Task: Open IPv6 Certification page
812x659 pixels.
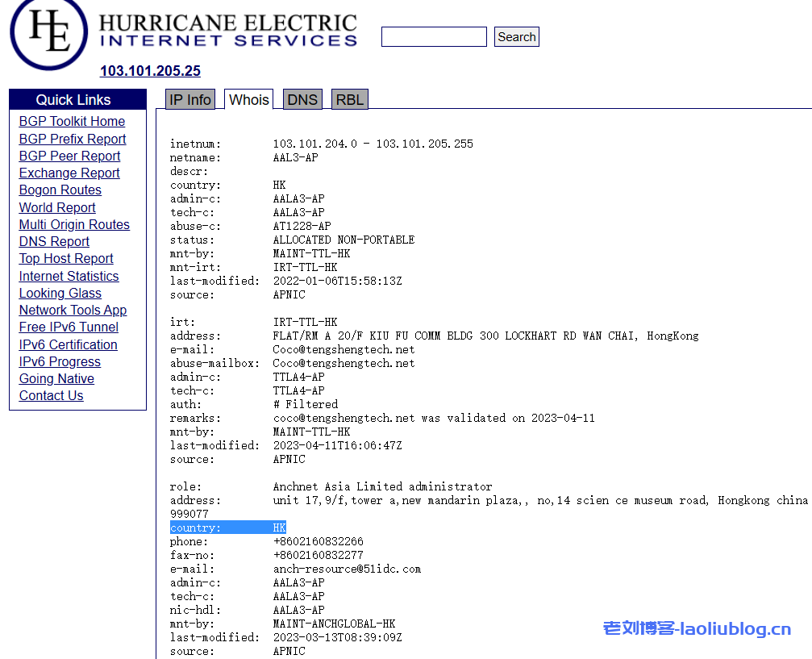Action: pos(68,345)
